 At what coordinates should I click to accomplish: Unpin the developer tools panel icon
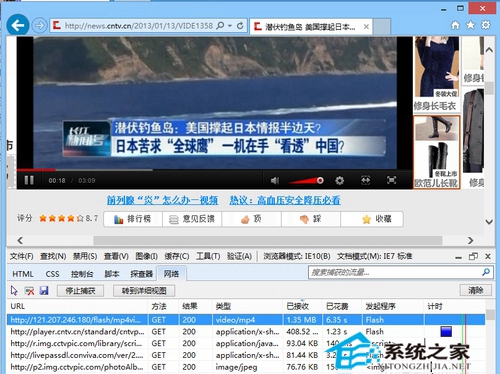click(473, 256)
